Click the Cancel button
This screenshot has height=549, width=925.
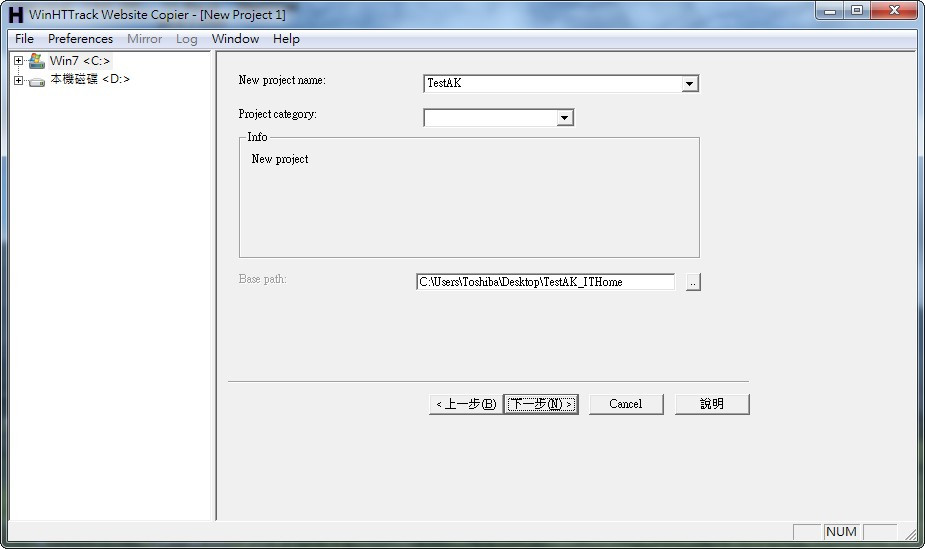(x=626, y=404)
